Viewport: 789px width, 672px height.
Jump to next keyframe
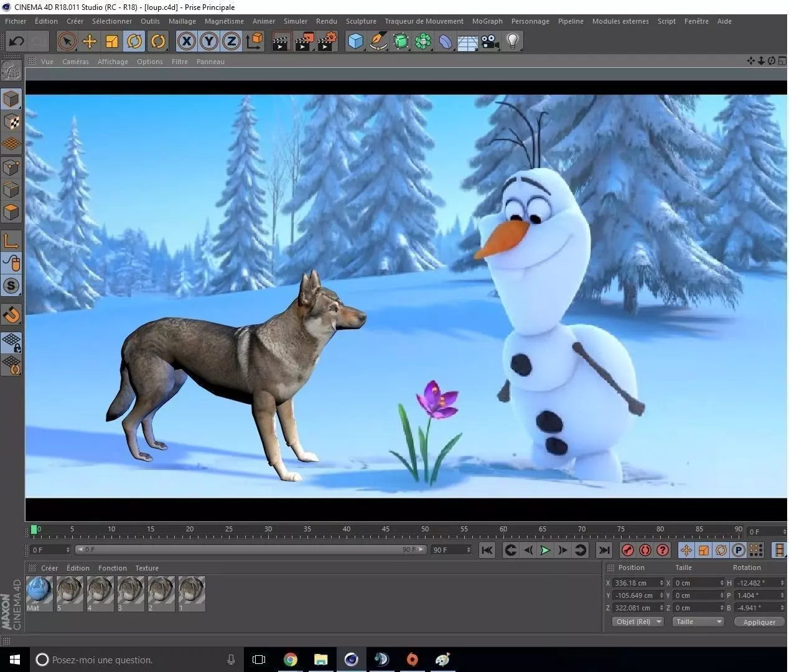[x=580, y=550]
